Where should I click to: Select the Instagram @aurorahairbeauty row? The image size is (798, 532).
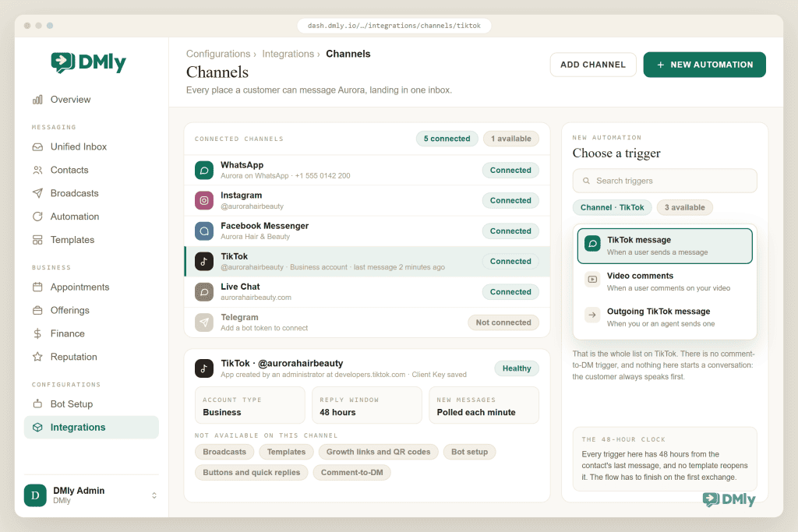[x=367, y=201]
